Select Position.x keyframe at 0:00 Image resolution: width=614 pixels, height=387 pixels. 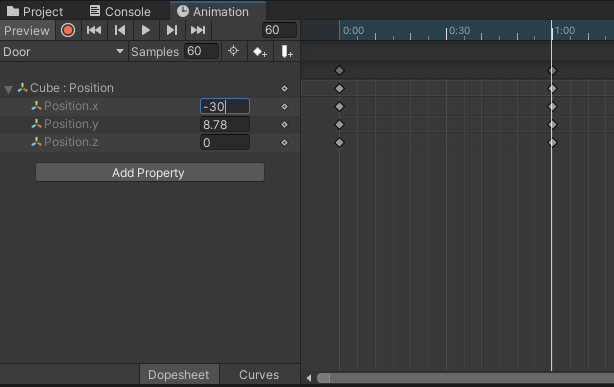point(340,107)
